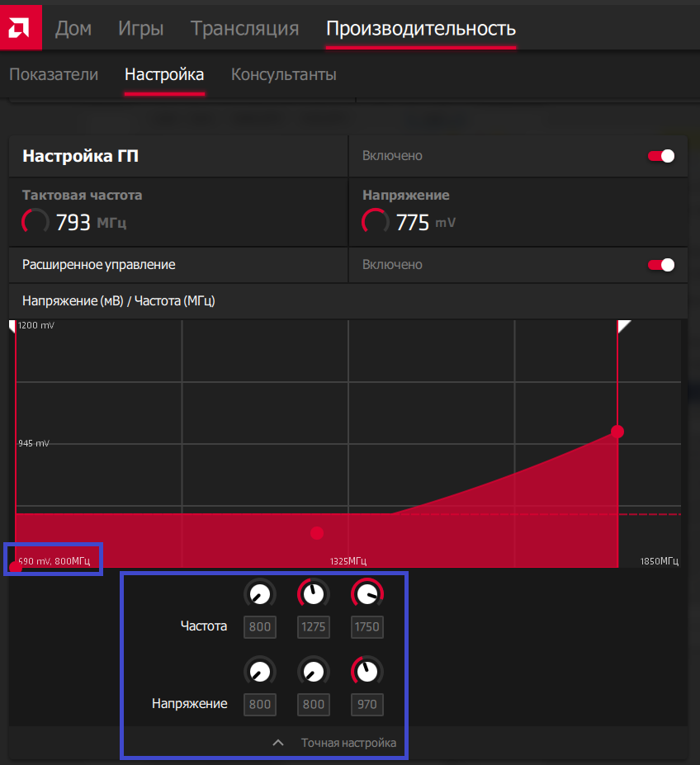This screenshot has width=700, height=765.
Task: Click the 1850МГц axis label
Action: (x=660, y=561)
